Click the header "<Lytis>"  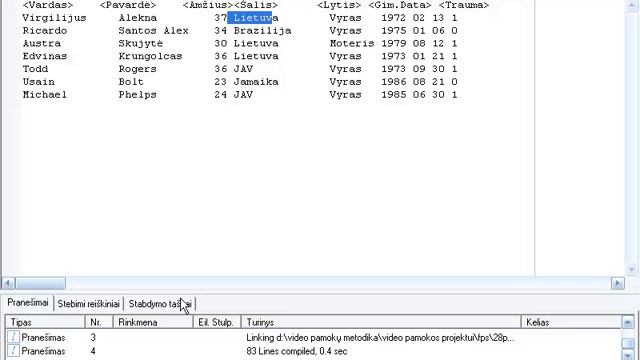pos(339,5)
